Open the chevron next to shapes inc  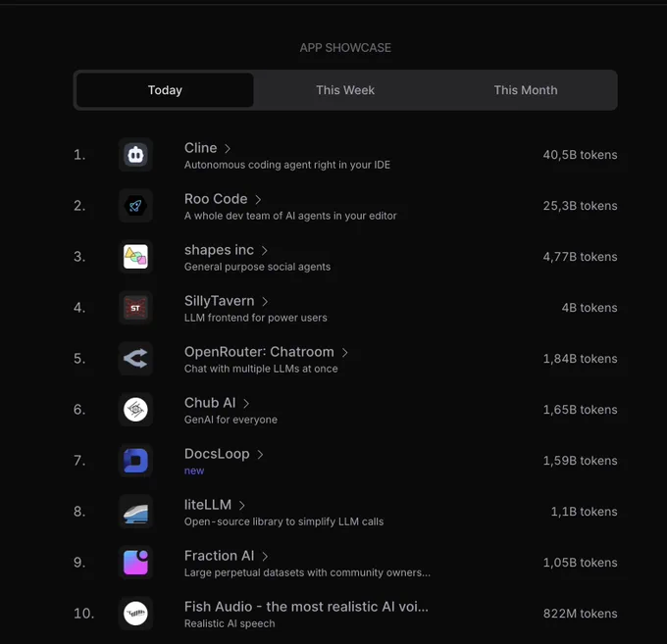point(264,250)
